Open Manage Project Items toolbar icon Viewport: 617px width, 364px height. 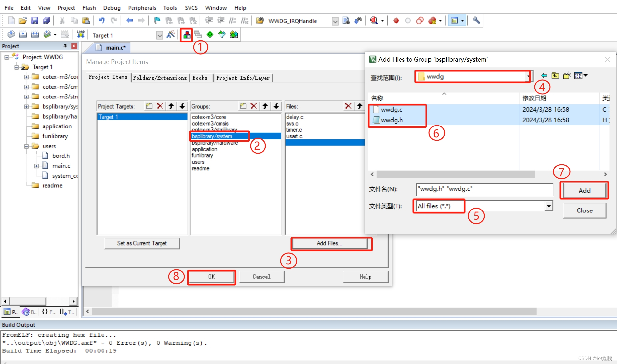(187, 34)
